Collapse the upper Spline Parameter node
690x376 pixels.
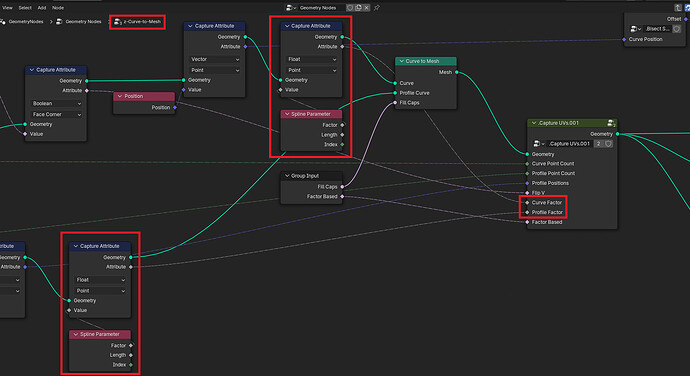(287, 114)
